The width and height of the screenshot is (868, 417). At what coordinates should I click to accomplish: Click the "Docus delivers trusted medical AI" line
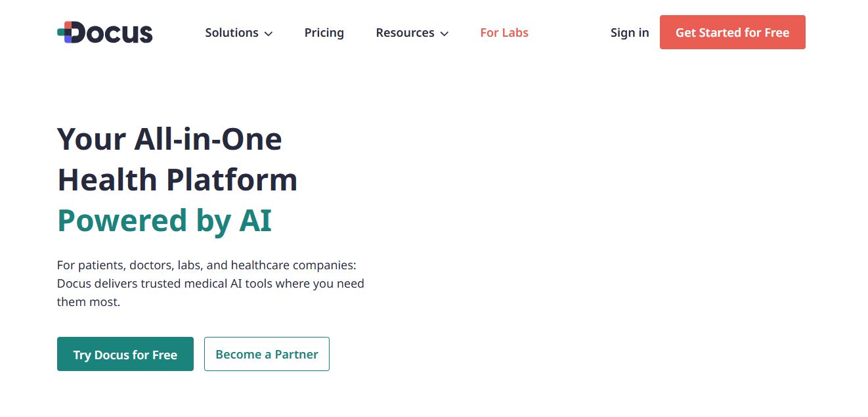click(x=210, y=284)
